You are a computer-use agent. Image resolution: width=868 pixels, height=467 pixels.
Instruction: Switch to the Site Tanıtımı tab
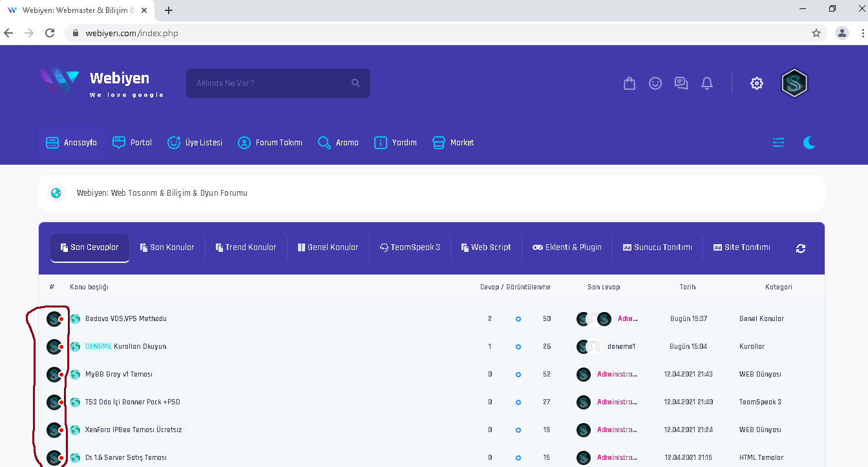click(x=742, y=247)
